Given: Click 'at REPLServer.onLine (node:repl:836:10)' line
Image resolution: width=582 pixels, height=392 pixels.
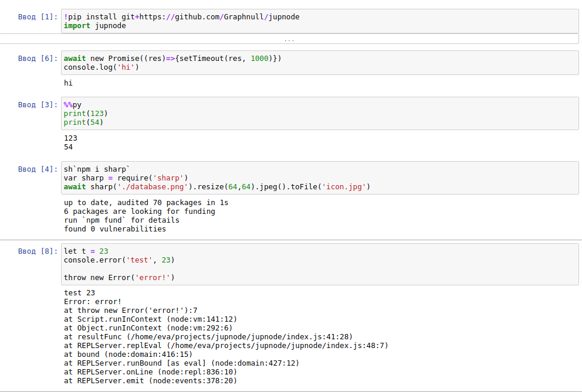Looking at the screenshot, I should coord(150,372).
